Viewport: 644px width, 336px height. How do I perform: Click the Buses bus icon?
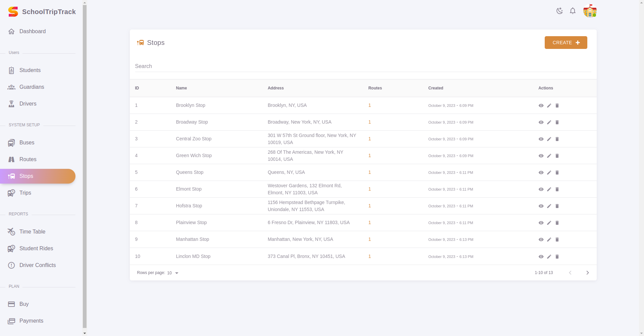coord(11,143)
